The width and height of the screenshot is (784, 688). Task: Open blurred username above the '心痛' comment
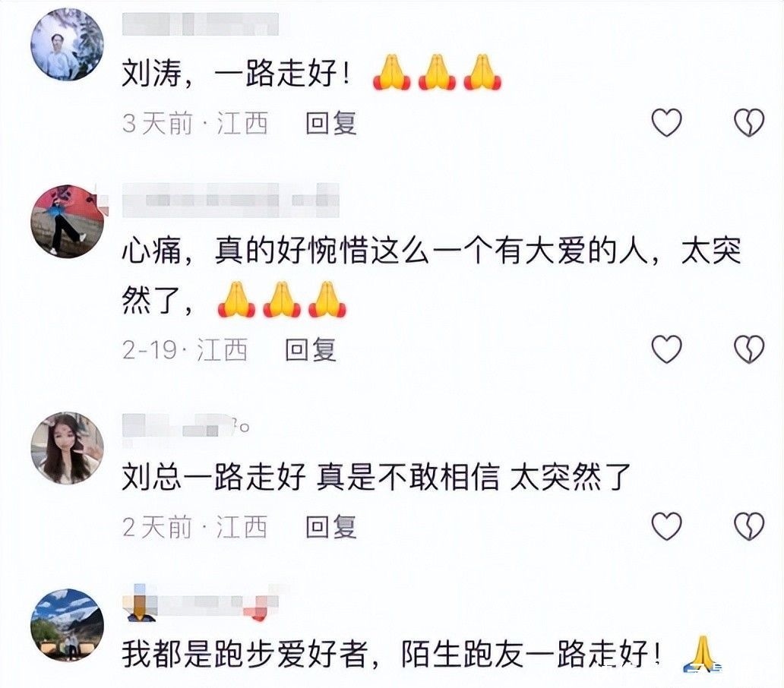230,200
